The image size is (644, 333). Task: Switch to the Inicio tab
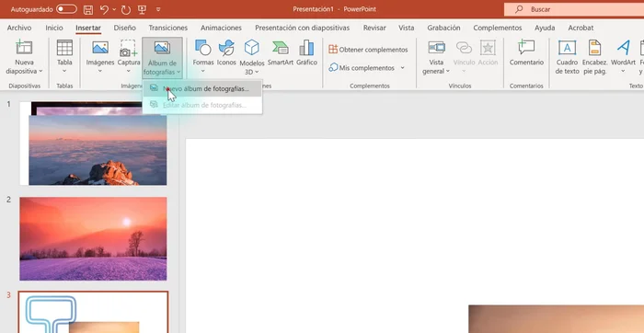pyautogui.click(x=54, y=28)
